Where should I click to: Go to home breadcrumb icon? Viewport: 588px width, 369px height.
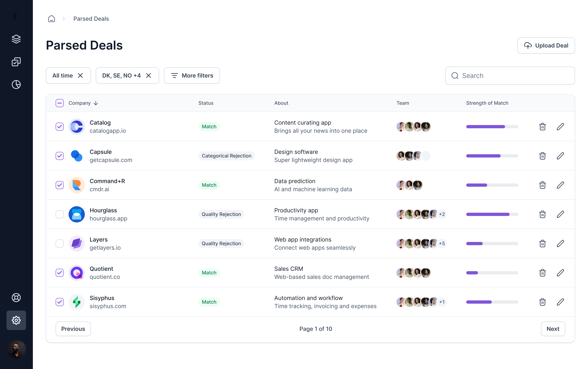[x=52, y=18]
